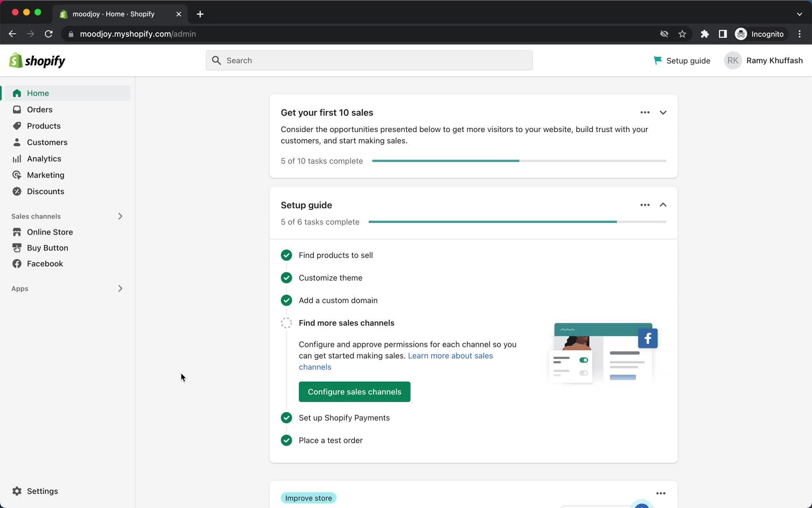Focus the Search input field

point(369,61)
